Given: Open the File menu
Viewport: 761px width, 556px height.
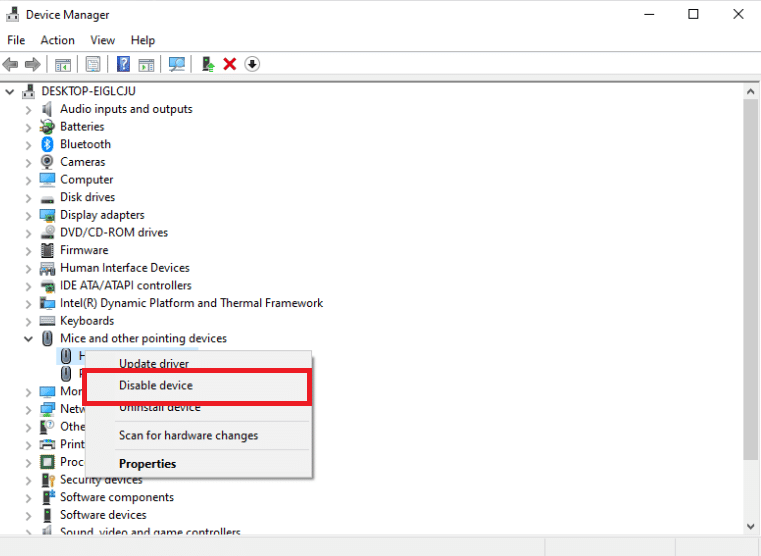Looking at the screenshot, I should (16, 40).
